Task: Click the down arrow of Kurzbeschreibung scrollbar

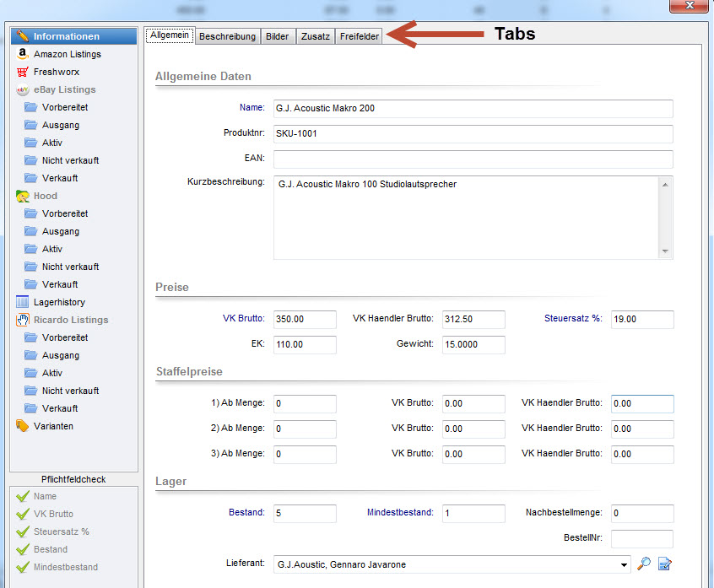Action: pos(665,251)
